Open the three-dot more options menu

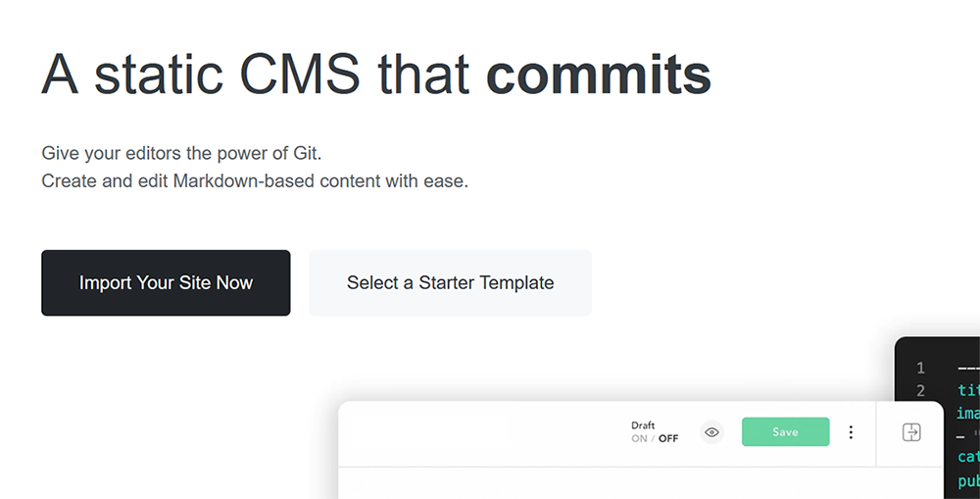851,432
